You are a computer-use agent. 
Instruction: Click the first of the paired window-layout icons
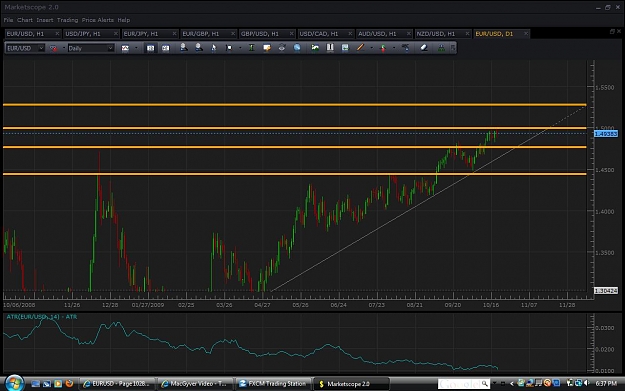coord(150,48)
